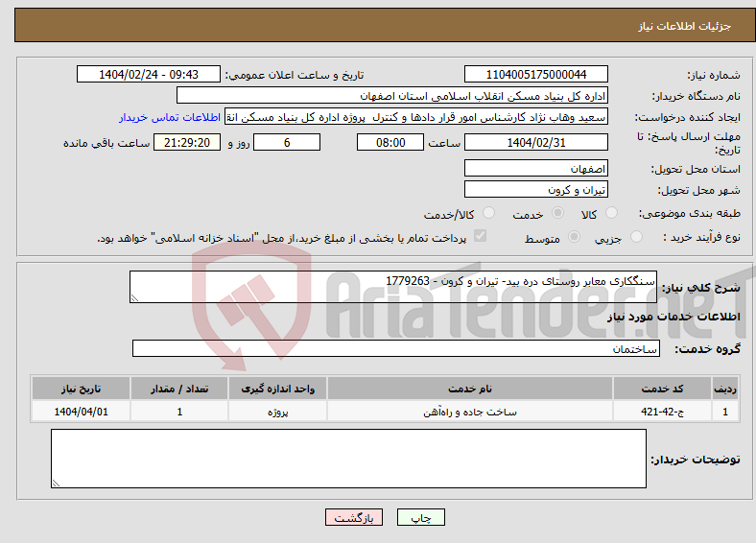The height and width of the screenshot is (543, 756).
Task: Click the remaining time field 21:29:20
Action: point(187,142)
